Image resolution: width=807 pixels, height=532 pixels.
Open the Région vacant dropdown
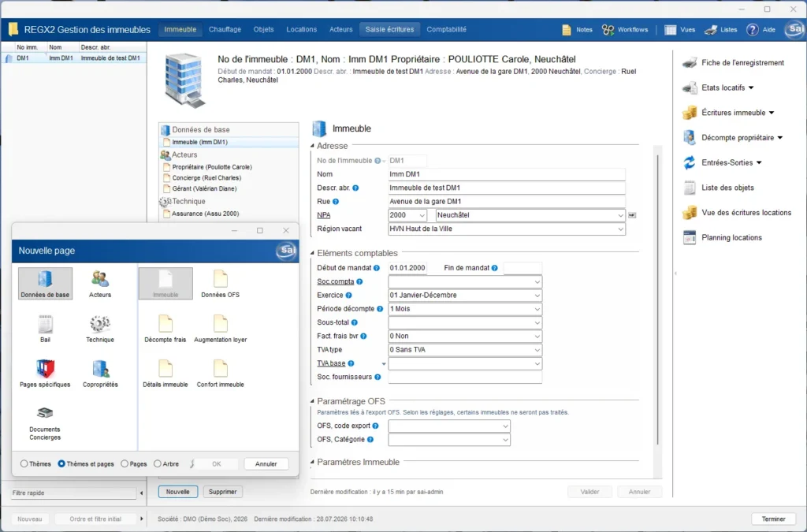[620, 229]
